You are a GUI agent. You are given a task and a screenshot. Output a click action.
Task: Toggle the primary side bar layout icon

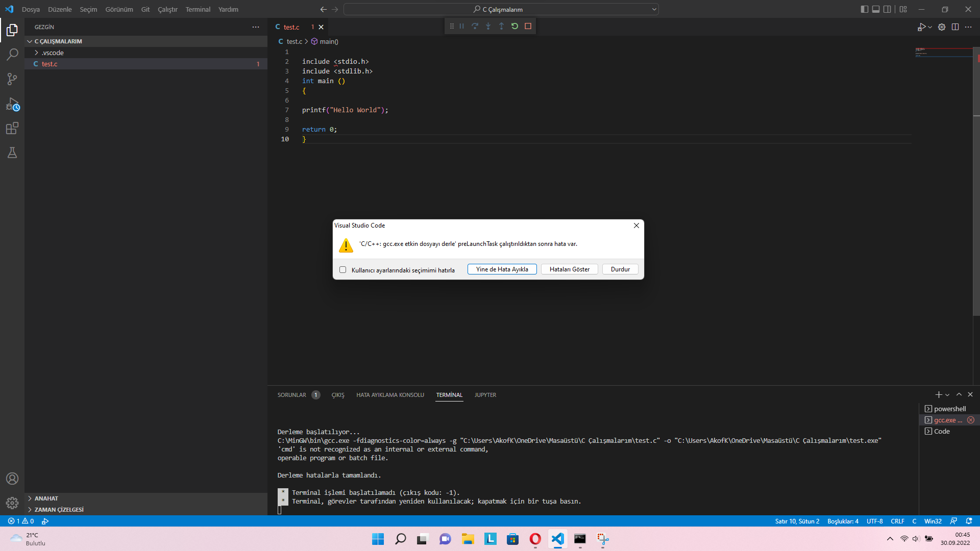click(864, 9)
